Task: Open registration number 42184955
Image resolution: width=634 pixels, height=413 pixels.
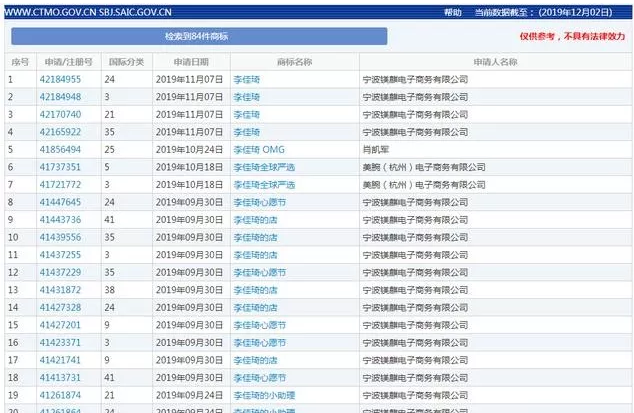Action: tap(60, 79)
